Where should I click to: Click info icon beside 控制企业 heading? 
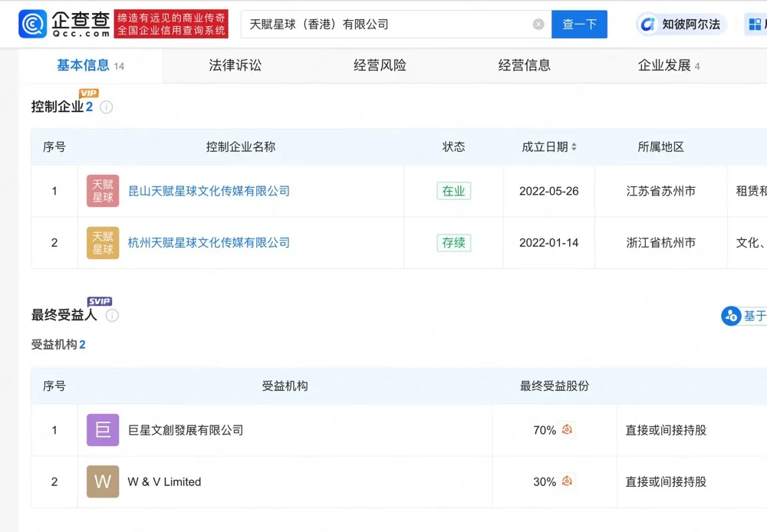[106, 107]
